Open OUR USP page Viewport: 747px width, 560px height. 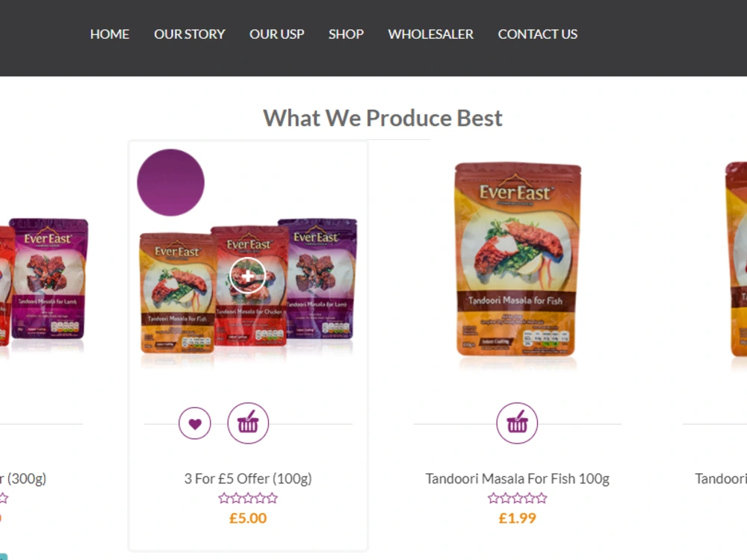click(x=277, y=34)
